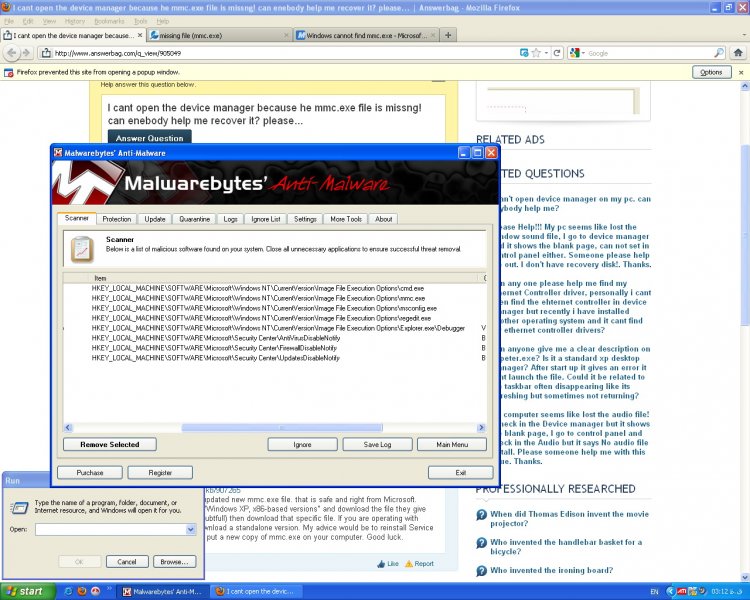This screenshot has width=750, height=600.
Task: Select the Explorer.exe\Debugger entry row
Action: click(275, 328)
